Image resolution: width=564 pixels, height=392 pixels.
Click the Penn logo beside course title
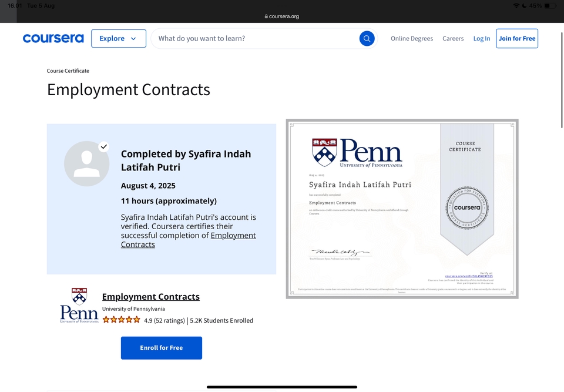click(79, 306)
